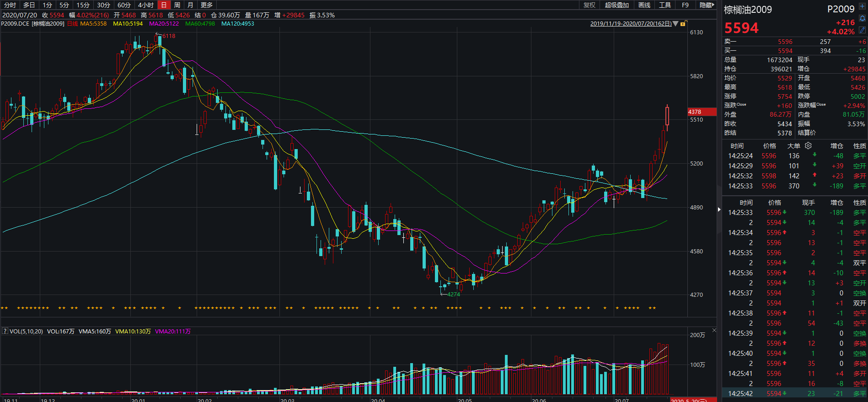868x402 pixels.
Task: Click the pencil note icon under the bell
Action: 862,30
